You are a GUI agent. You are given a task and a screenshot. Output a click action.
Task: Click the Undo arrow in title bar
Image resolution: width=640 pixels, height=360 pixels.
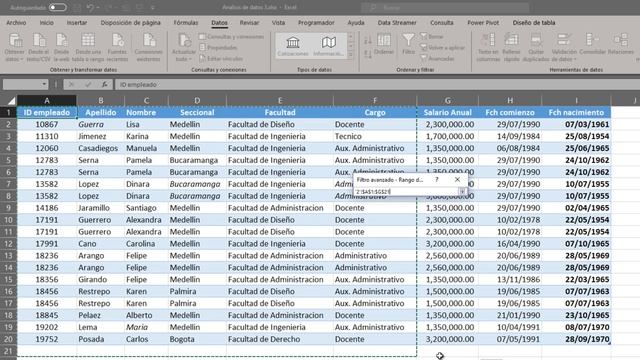point(90,7)
